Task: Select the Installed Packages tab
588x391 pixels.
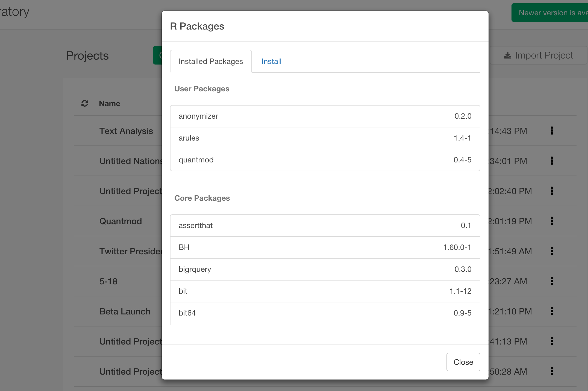Action: (x=211, y=61)
